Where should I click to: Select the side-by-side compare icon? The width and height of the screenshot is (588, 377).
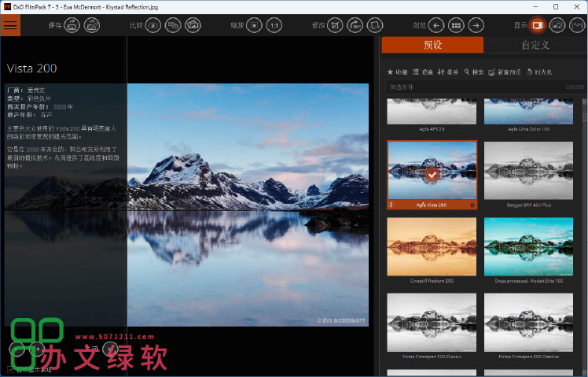[x=173, y=25]
